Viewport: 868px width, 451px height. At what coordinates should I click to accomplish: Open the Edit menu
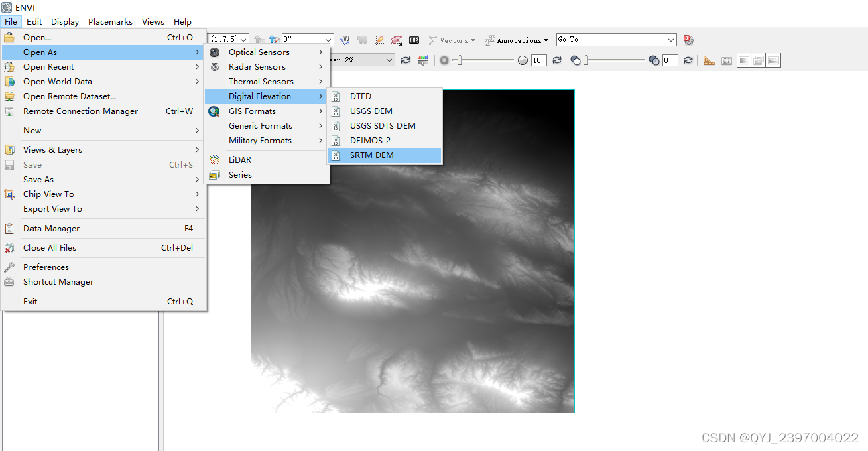point(34,22)
